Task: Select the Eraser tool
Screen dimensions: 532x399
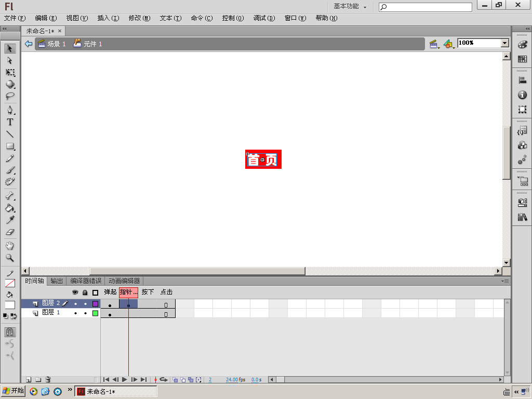Action: pos(10,232)
